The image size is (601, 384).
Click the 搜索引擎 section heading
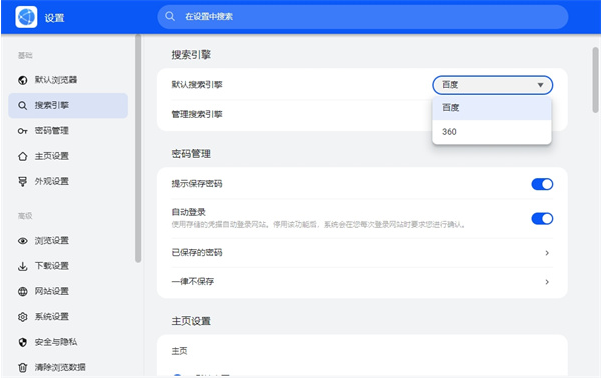(x=191, y=55)
